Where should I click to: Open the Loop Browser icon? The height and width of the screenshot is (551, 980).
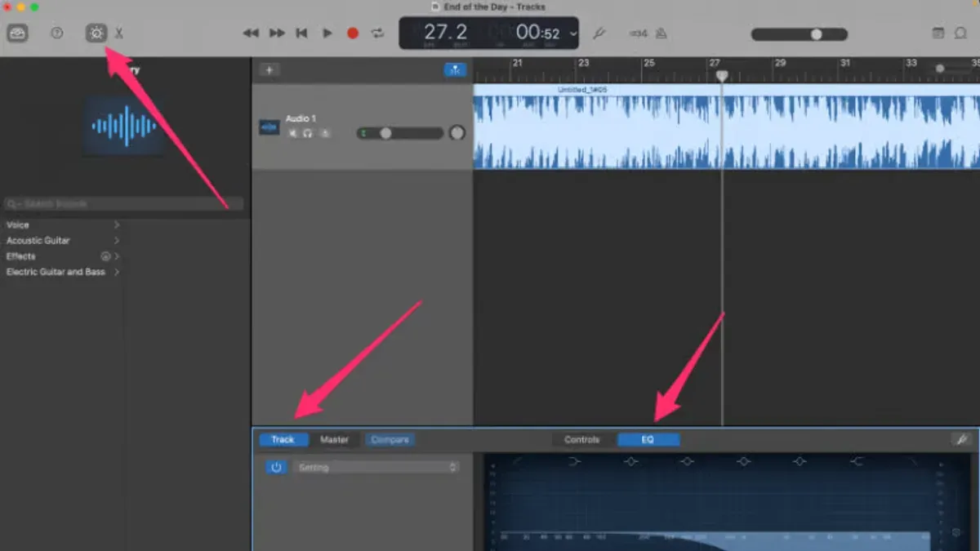point(961,33)
